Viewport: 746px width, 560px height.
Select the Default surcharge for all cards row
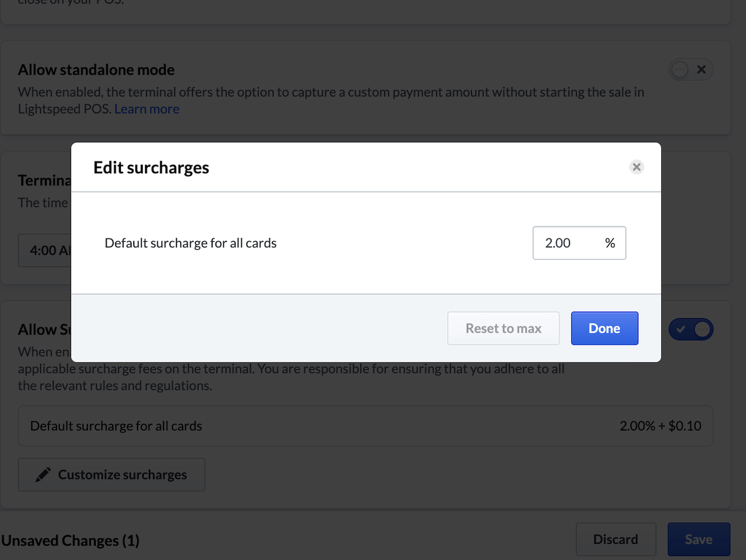(x=365, y=426)
